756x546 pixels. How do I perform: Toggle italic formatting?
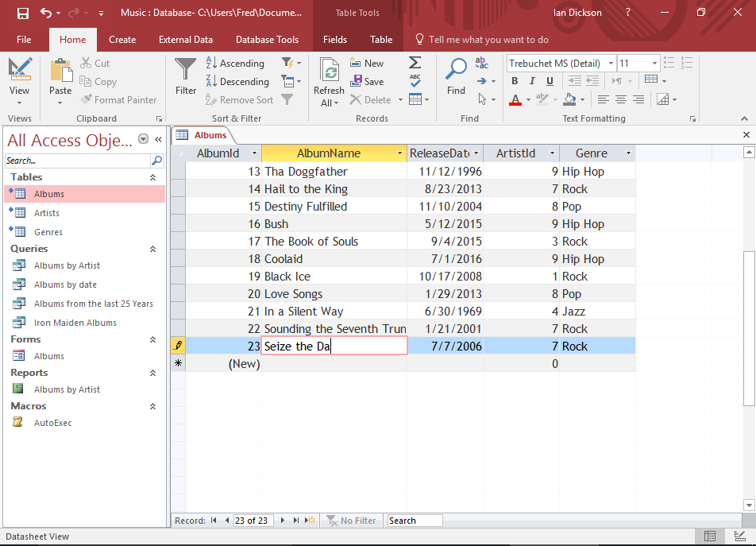point(531,80)
